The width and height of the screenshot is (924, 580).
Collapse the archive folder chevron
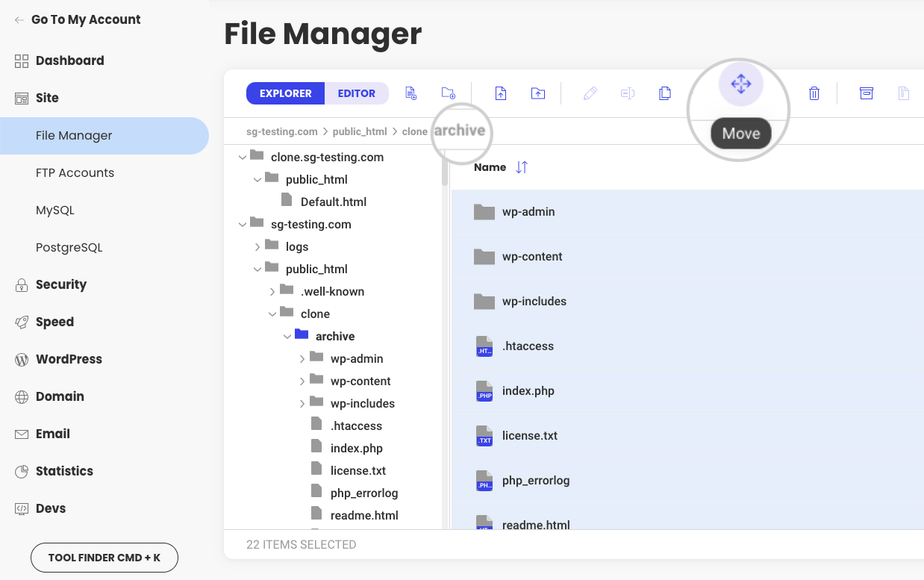coord(287,337)
